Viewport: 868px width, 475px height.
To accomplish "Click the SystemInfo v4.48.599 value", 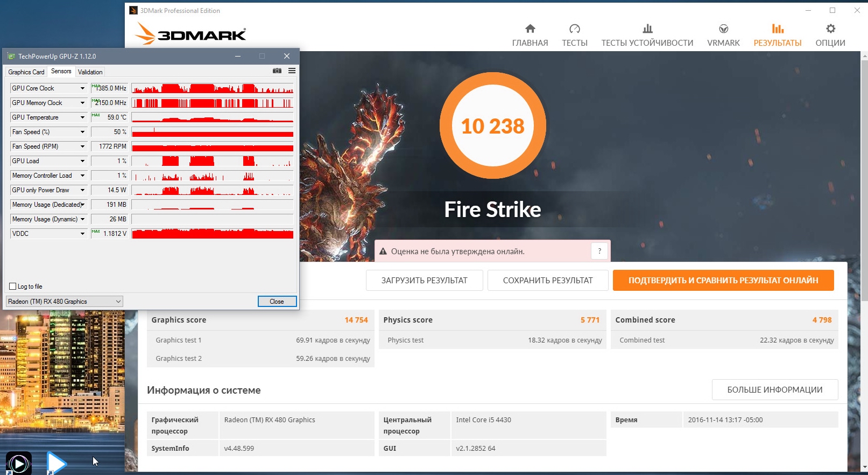I will click(x=239, y=449).
